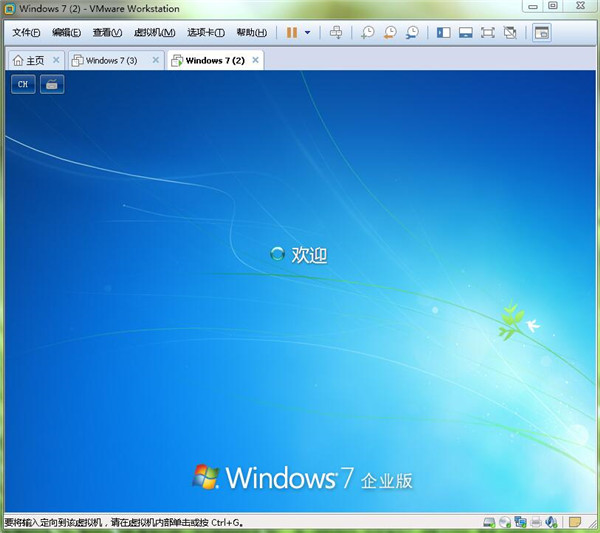Open the 编辑(E) menu

pos(66,33)
